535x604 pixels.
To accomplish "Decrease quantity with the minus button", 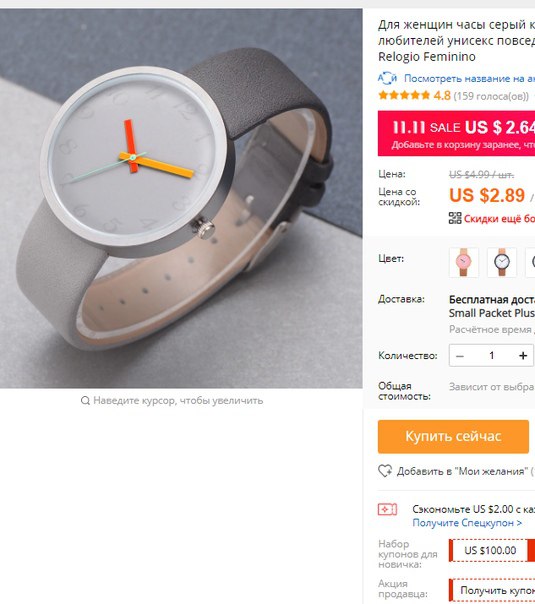I will [x=460, y=356].
